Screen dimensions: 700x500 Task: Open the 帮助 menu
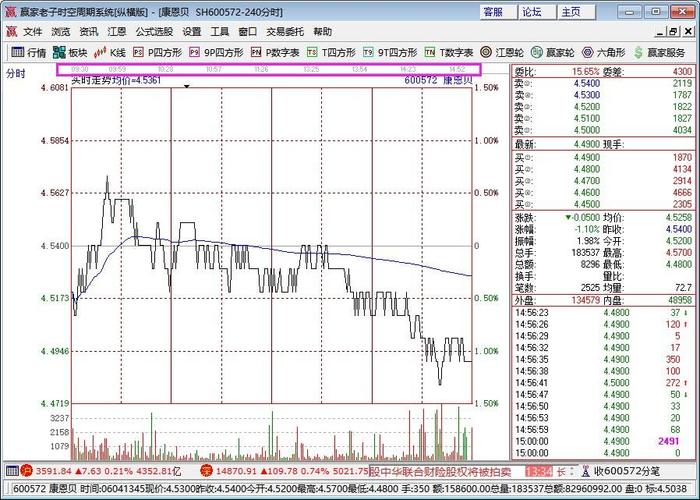[322, 32]
